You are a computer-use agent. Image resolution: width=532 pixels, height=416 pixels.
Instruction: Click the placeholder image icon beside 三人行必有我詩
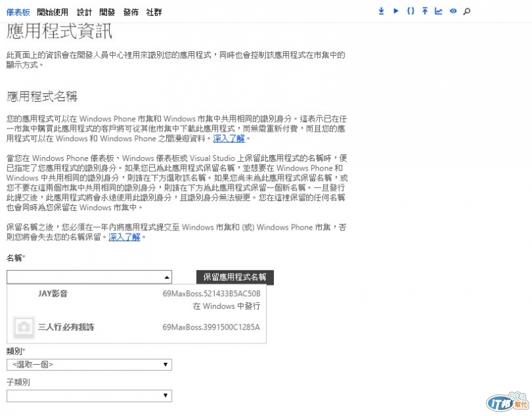23,327
